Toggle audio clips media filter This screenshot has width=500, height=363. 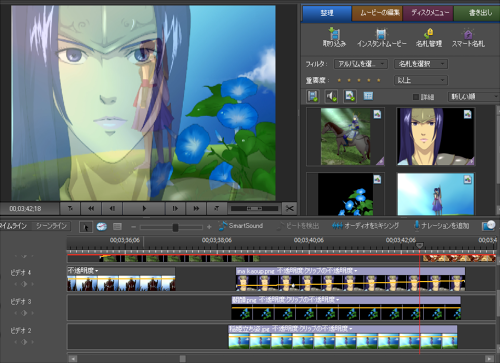click(x=331, y=96)
